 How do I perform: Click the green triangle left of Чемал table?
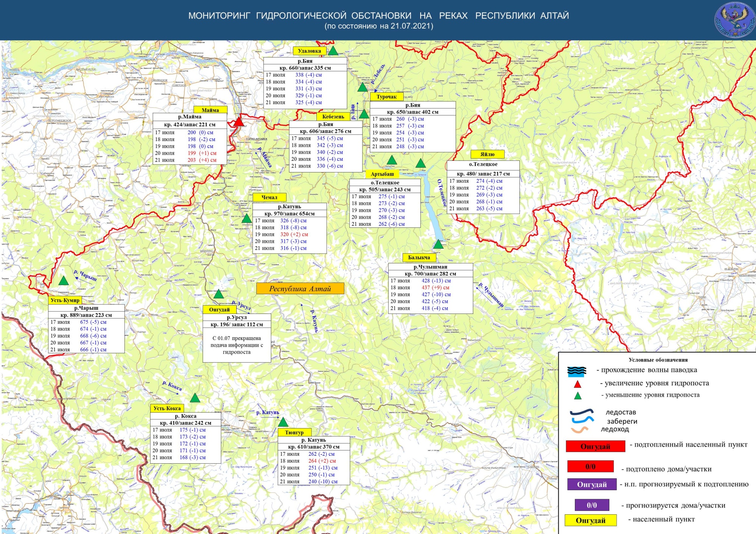tap(246, 218)
